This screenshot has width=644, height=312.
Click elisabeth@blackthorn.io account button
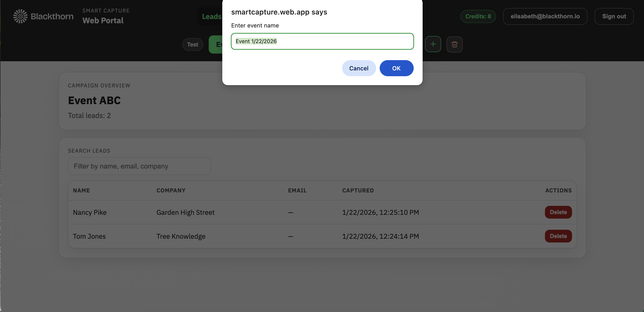point(545,17)
